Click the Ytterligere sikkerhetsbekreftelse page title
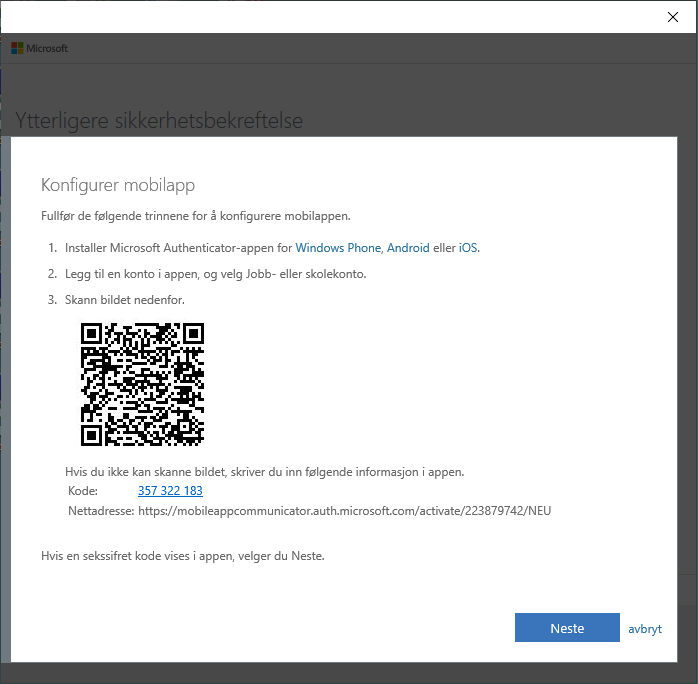Viewport: 698px width, 684px height. 159,121
